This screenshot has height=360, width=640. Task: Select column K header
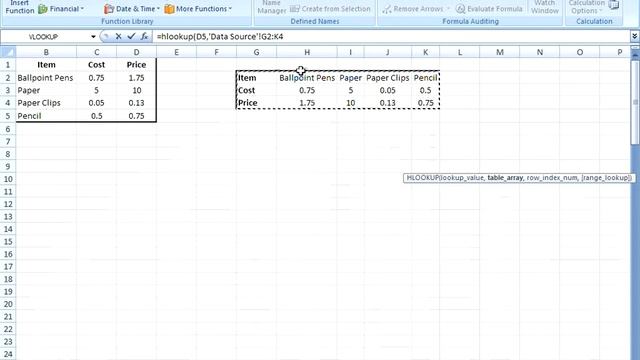coord(426,52)
